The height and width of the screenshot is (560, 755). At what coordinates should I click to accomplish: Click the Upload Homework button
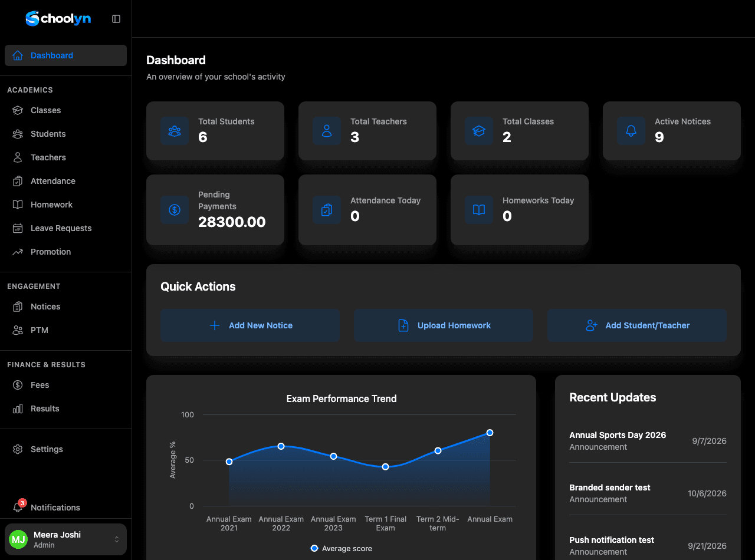pyautogui.click(x=444, y=325)
